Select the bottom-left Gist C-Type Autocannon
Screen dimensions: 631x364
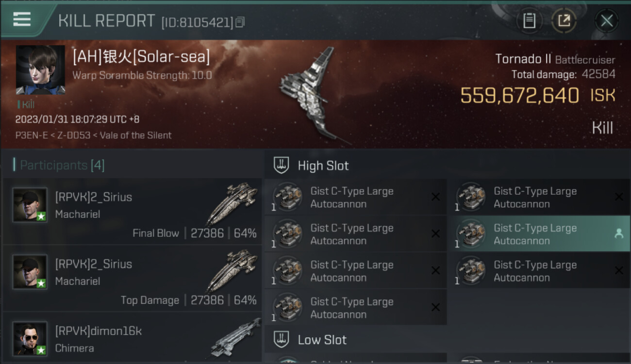click(x=355, y=307)
